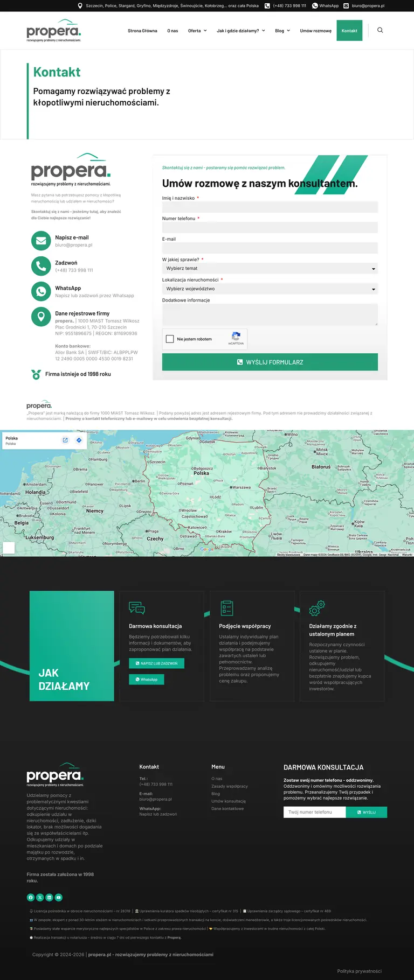414x980 pixels.
Task: Click into the 'Imię i nazwisko' field
Action: [270, 207]
